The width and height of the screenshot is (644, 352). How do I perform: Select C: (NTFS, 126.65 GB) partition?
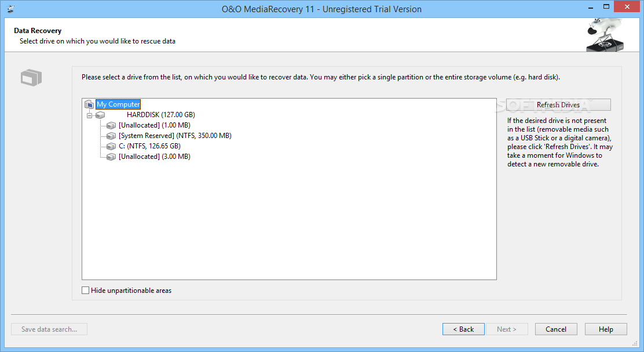tap(149, 146)
